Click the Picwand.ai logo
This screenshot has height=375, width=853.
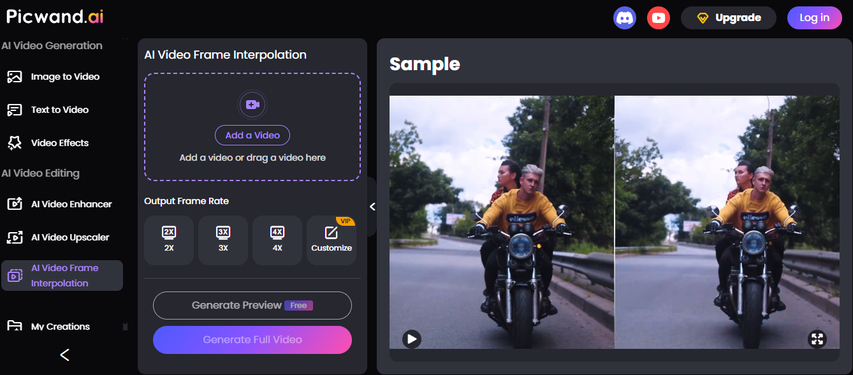(x=55, y=16)
